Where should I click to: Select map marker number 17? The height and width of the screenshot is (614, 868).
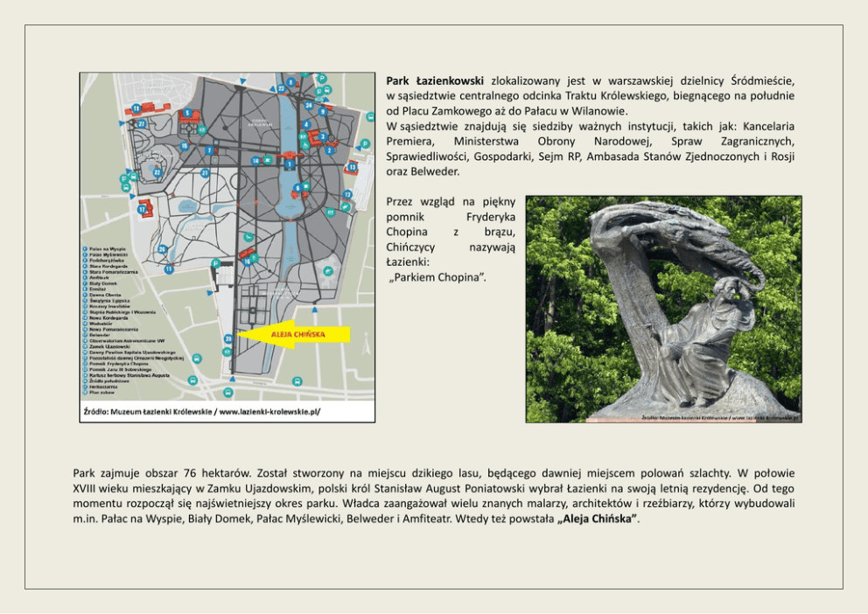141,209
